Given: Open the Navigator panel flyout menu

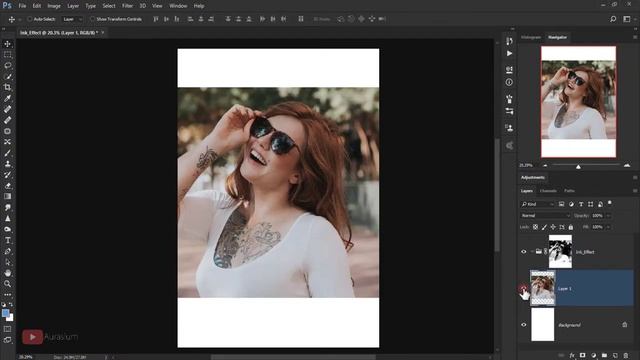Looking at the screenshot, I should 635,37.
